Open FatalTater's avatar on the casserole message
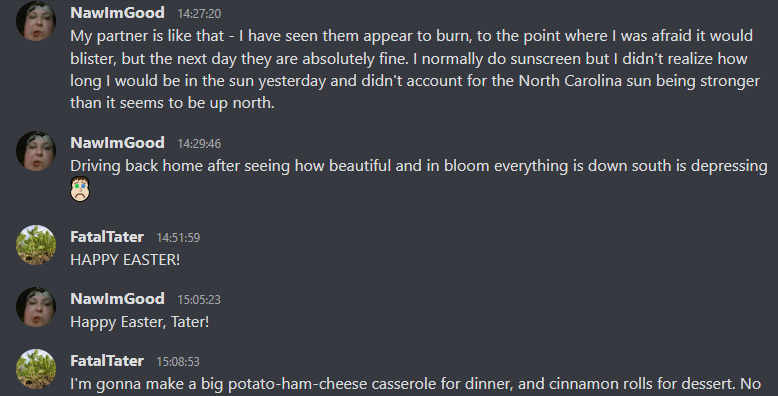This screenshot has height=396, width=778. click(x=36, y=369)
